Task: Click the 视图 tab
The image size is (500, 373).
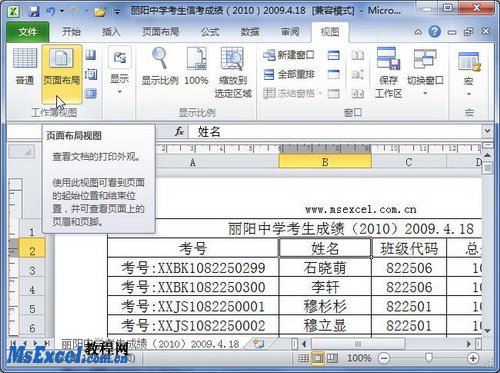Action: pyautogui.click(x=330, y=32)
